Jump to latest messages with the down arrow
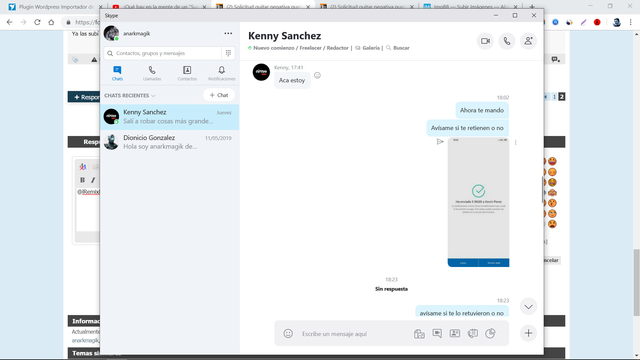This screenshot has height=360, width=640. point(528,307)
